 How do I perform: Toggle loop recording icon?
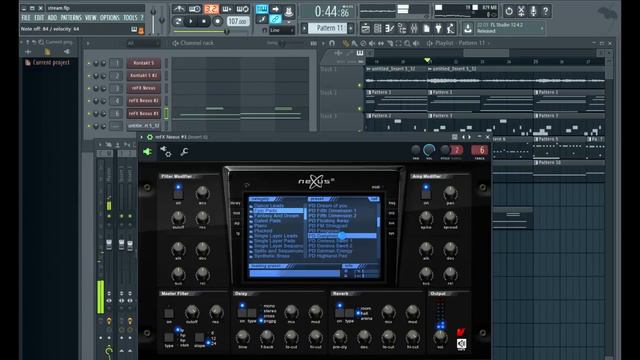click(x=243, y=9)
